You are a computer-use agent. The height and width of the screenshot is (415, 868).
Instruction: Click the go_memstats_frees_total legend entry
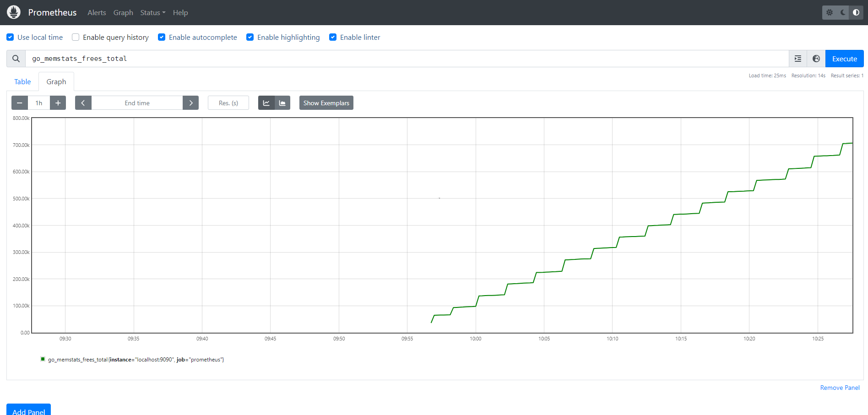pos(136,360)
